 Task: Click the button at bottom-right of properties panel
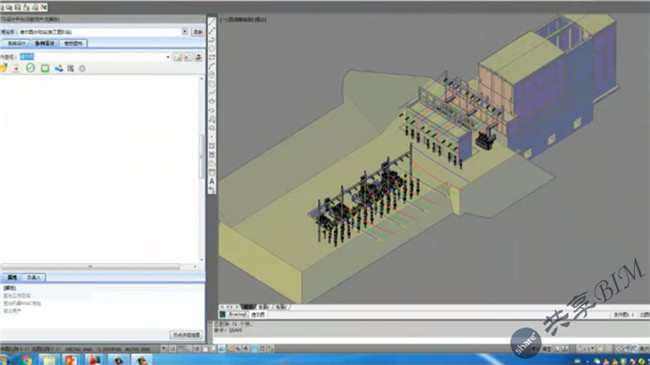click(186, 334)
